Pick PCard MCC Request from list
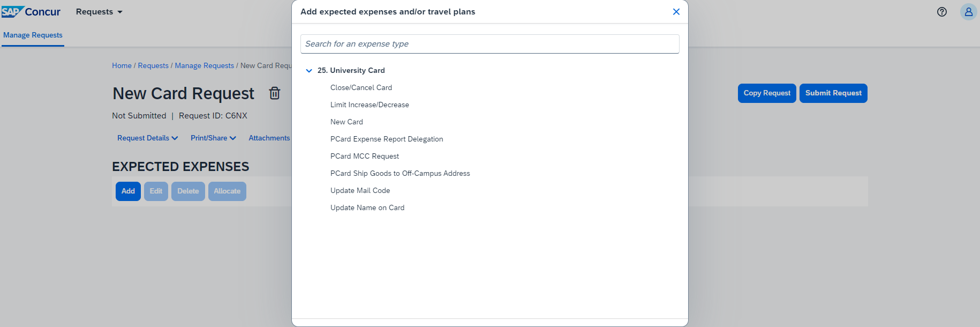Screen dimensions: 980x327 (x=365, y=156)
